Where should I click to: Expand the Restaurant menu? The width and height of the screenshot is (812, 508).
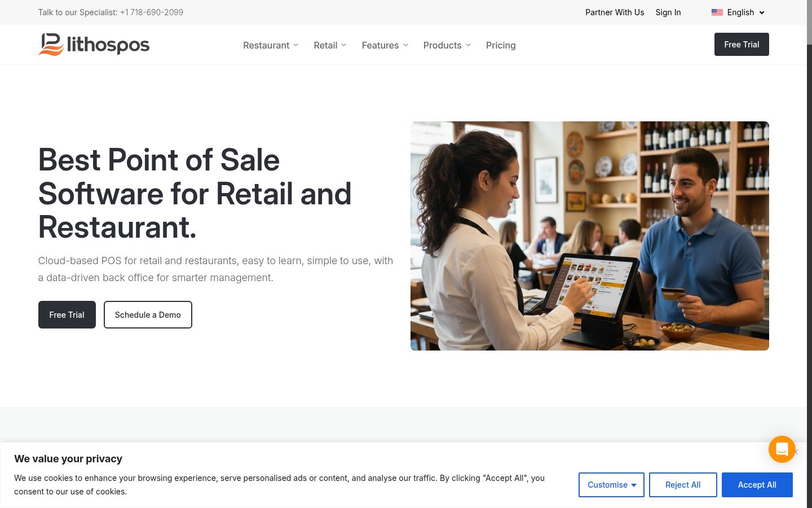point(271,45)
